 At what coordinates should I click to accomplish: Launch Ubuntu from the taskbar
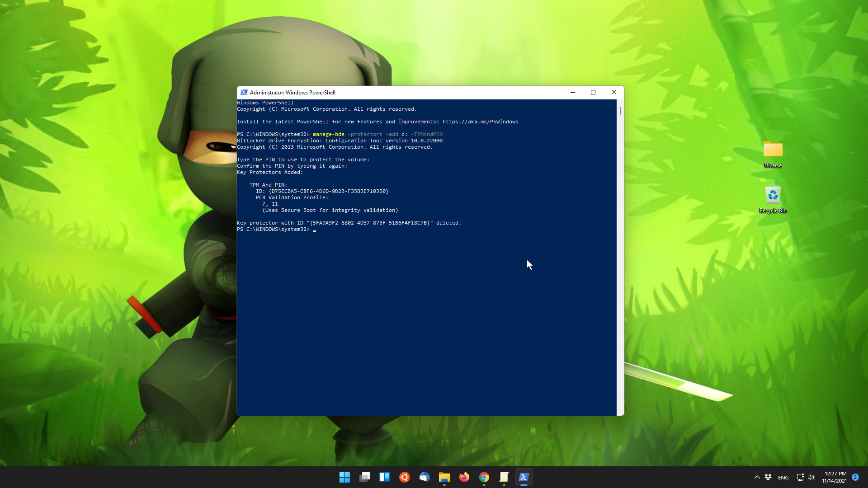click(x=405, y=477)
